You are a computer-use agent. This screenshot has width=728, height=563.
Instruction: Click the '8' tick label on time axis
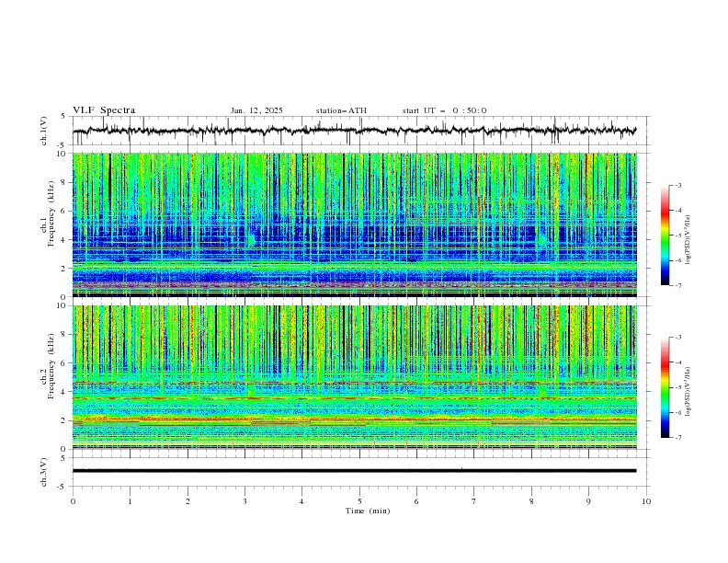[x=531, y=501]
